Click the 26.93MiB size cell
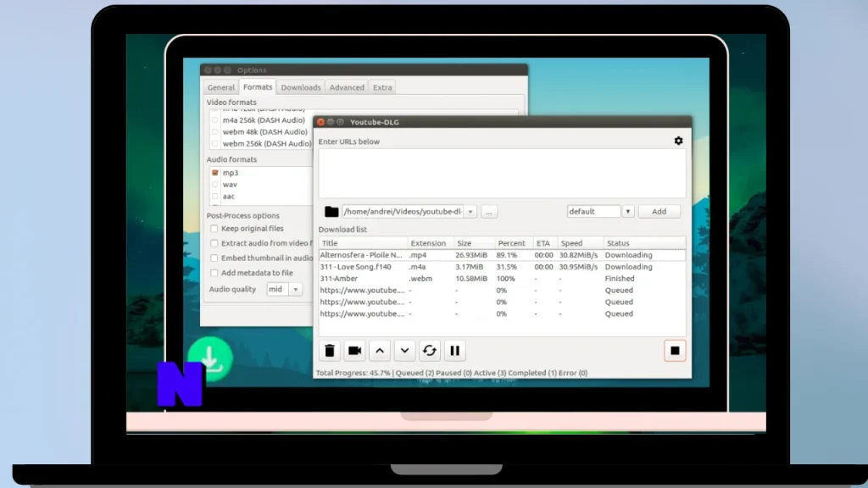Screen dimensions: 868x488 [471, 255]
